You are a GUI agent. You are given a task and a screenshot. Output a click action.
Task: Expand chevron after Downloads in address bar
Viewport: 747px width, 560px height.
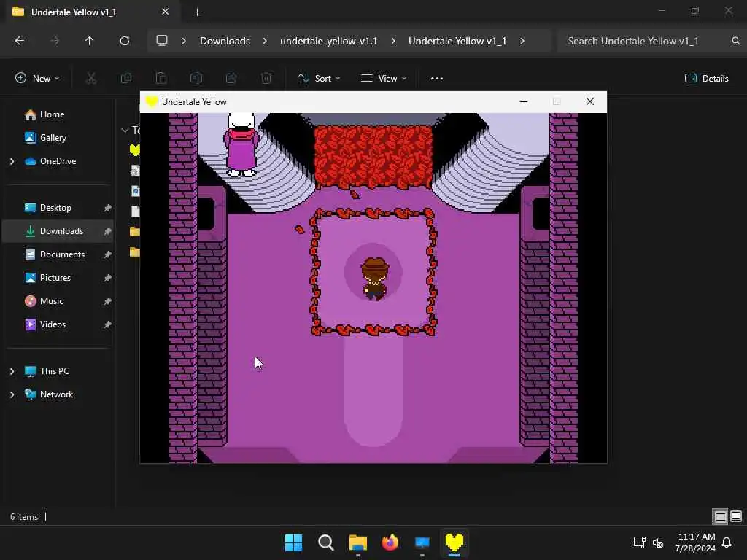coord(265,41)
